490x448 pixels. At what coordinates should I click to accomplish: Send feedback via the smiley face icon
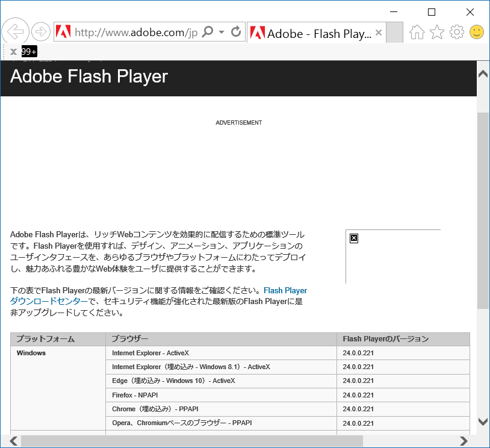click(x=477, y=32)
